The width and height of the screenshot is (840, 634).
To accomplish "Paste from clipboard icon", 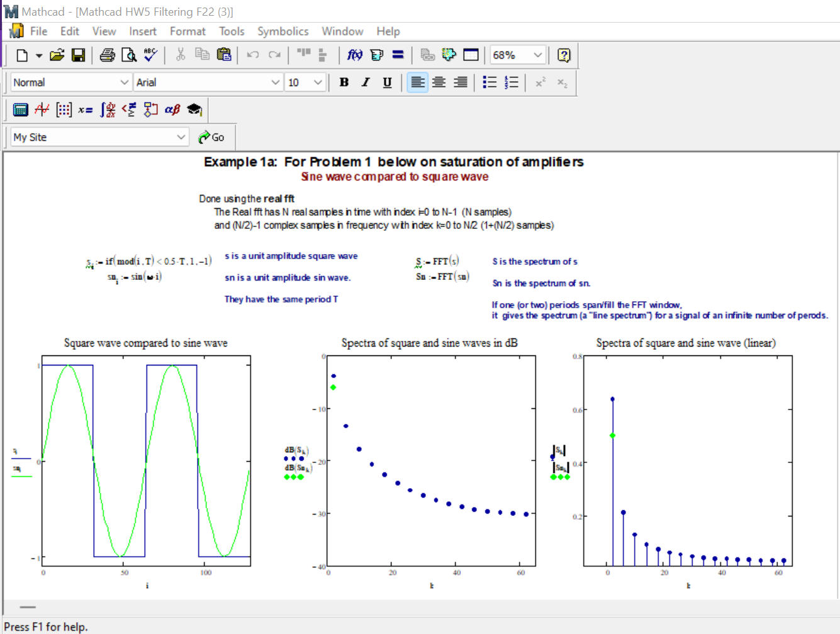I will (223, 55).
